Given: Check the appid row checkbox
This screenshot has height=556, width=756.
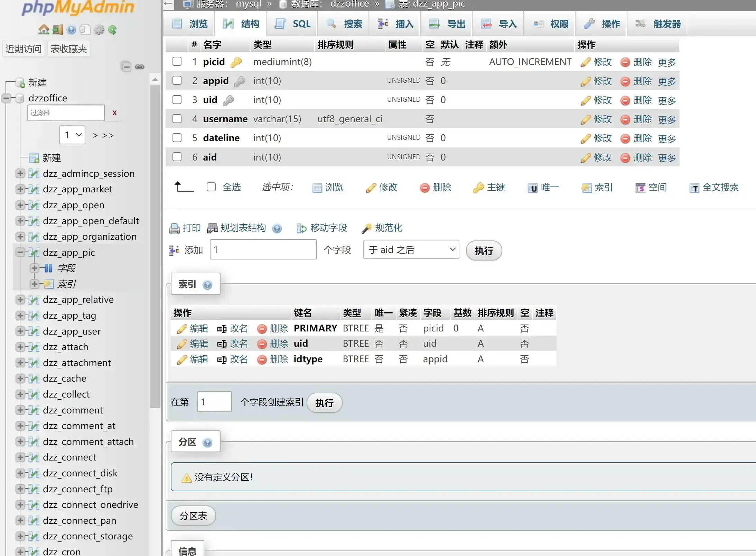Looking at the screenshot, I should click(x=177, y=81).
